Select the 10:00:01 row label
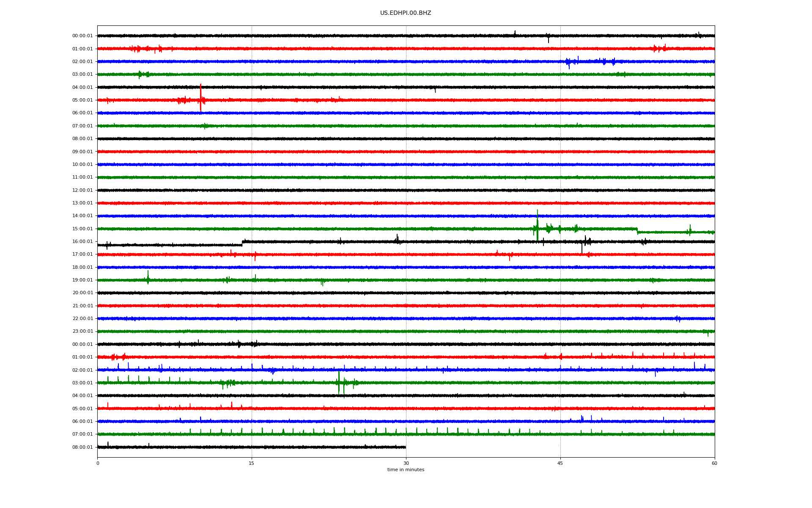 pos(82,164)
